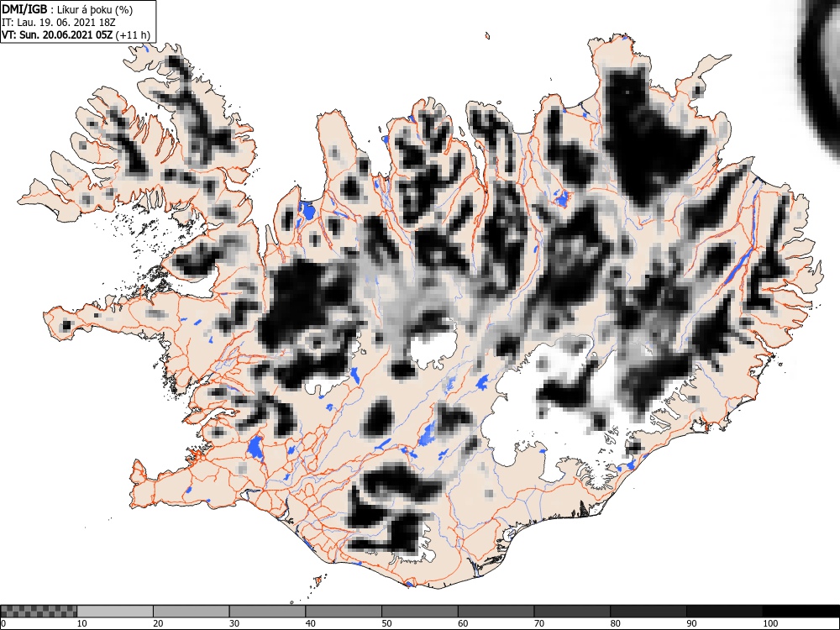
Task: Click the '50' legend label
Action: coord(386,623)
